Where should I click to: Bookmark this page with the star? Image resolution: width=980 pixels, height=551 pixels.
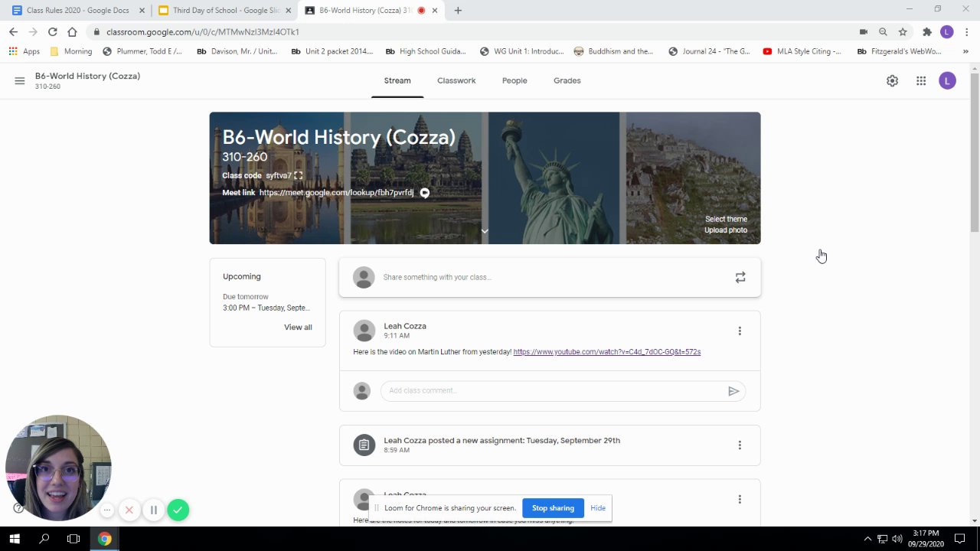pos(903,32)
